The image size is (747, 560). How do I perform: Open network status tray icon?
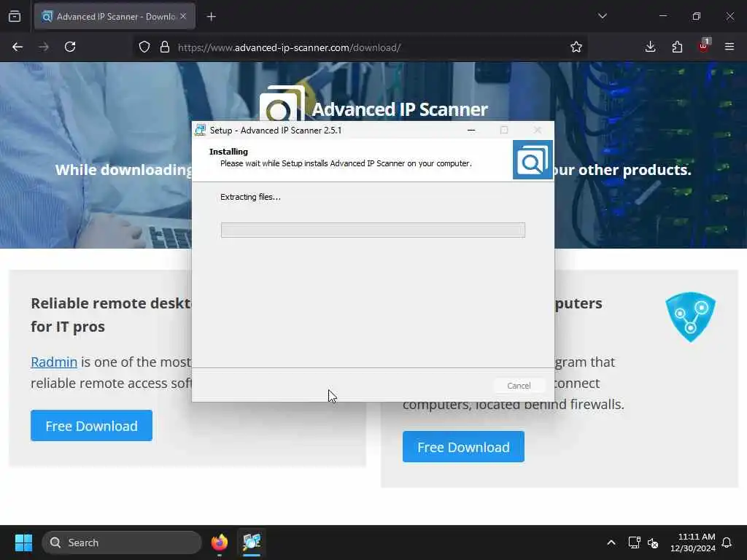coord(635,542)
